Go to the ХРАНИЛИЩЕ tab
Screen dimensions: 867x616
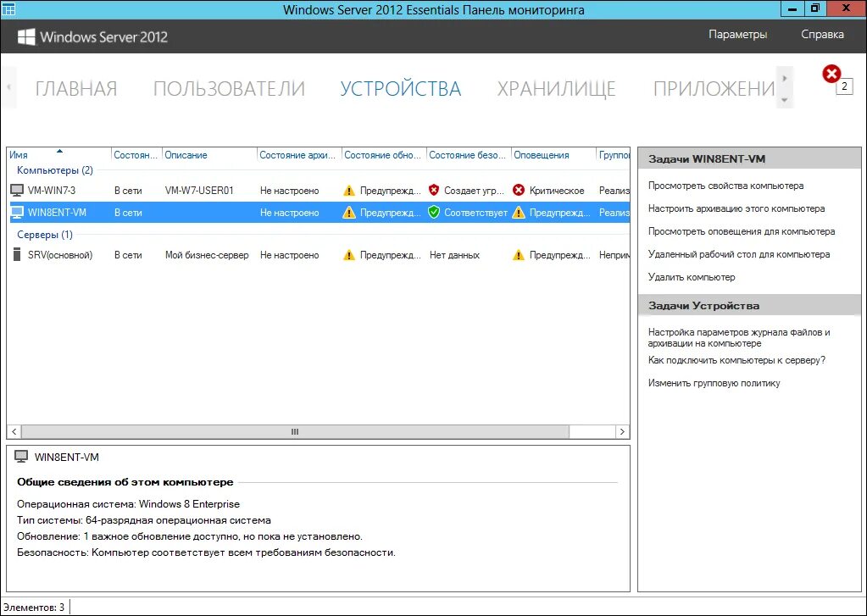pos(556,88)
